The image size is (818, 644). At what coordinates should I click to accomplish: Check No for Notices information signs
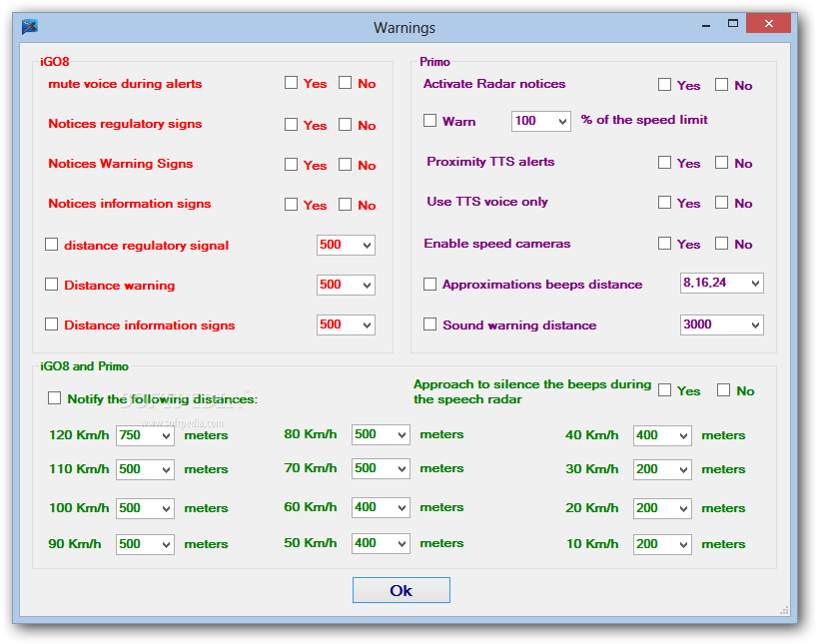345,204
